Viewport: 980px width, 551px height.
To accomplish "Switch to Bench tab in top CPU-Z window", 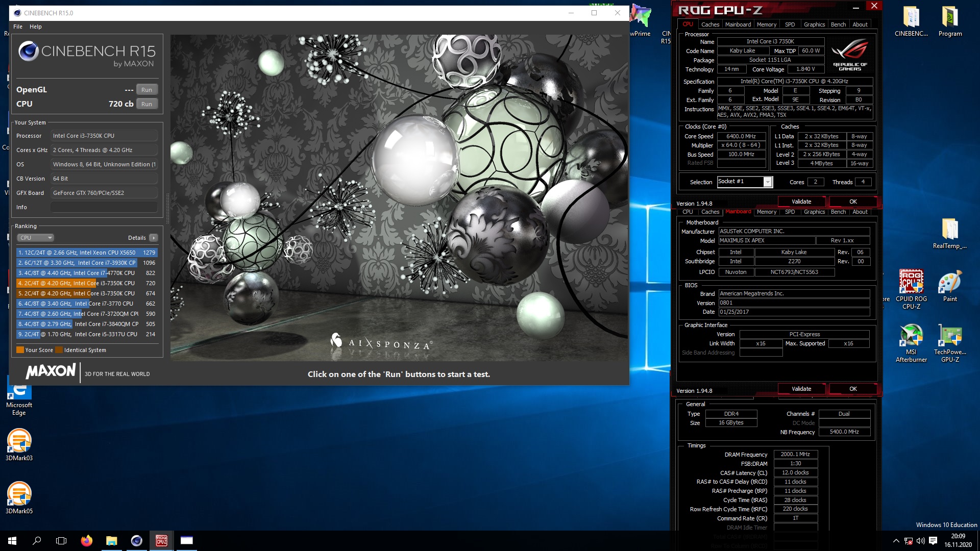I will point(838,24).
